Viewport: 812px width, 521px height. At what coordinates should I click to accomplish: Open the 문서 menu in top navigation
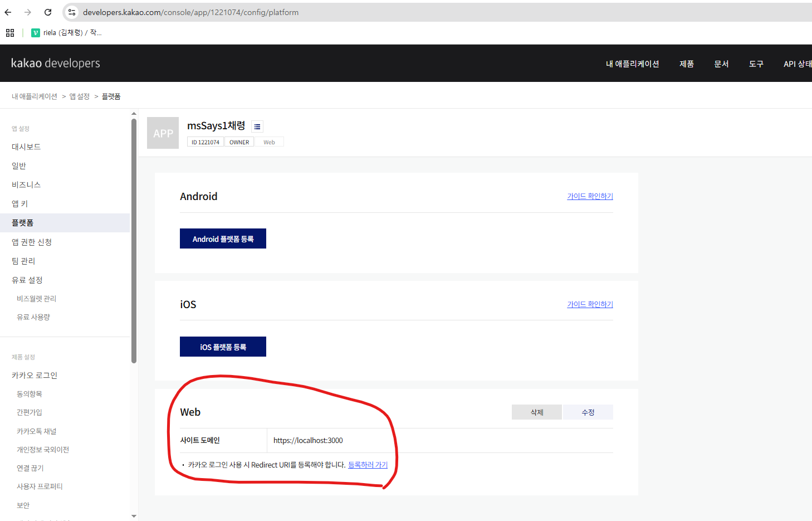point(721,64)
